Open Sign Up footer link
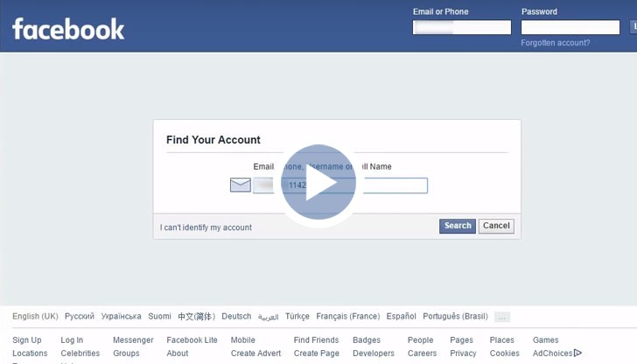Image resolution: width=637 pixels, height=364 pixels. pyautogui.click(x=27, y=340)
